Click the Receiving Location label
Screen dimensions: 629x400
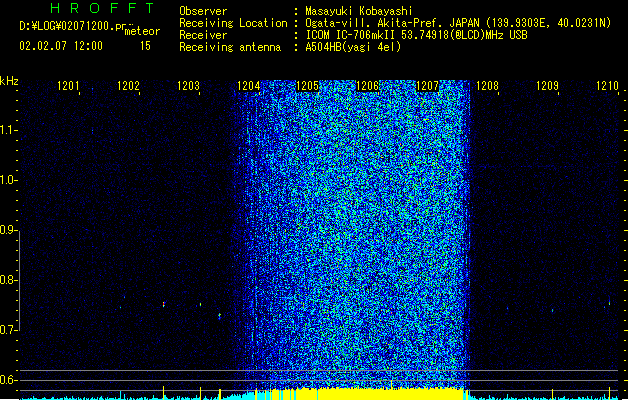233,23
